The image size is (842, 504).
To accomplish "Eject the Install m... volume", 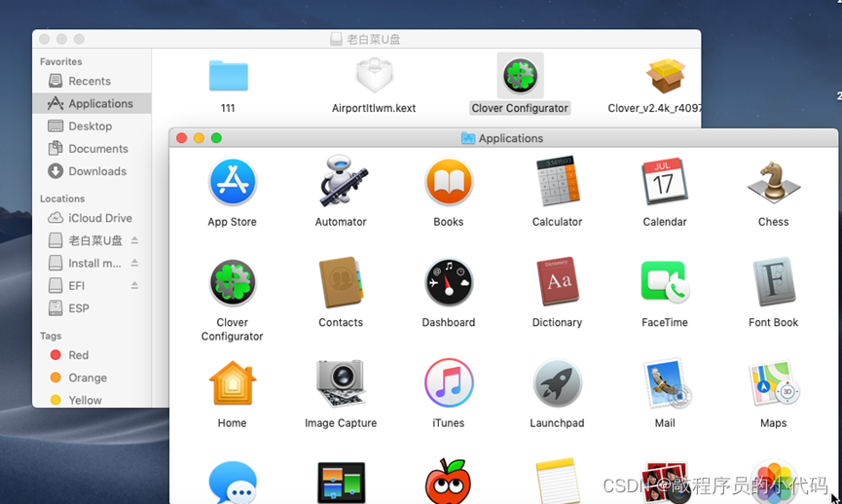I will (134, 263).
